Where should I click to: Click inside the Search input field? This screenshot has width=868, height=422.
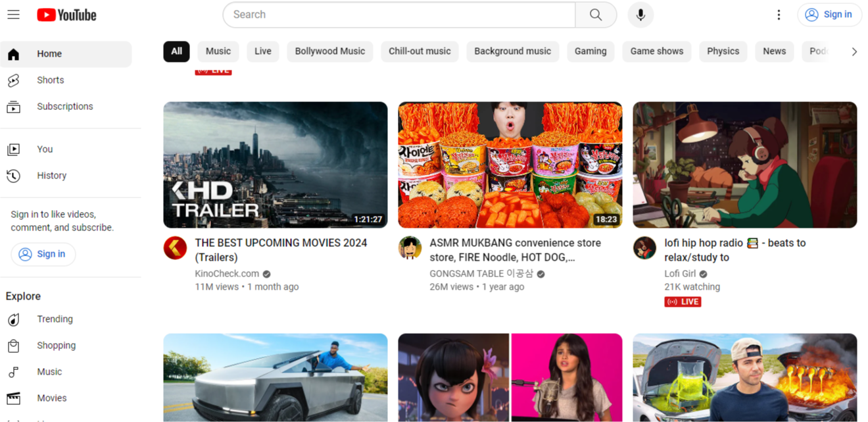[399, 14]
